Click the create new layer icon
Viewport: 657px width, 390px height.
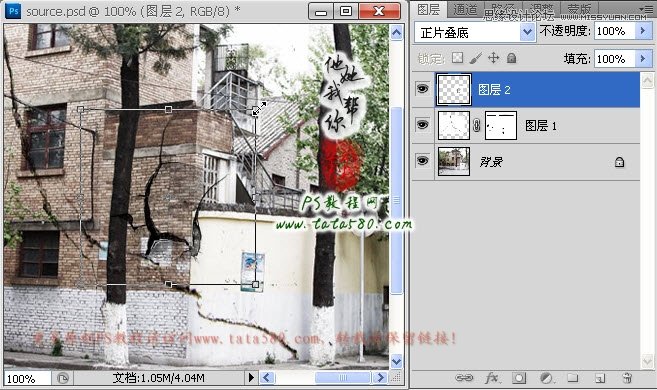[600, 378]
